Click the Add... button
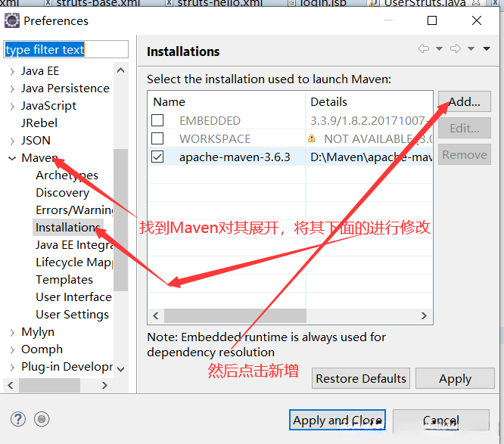This screenshot has height=444, width=504. [x=465, y=101]
